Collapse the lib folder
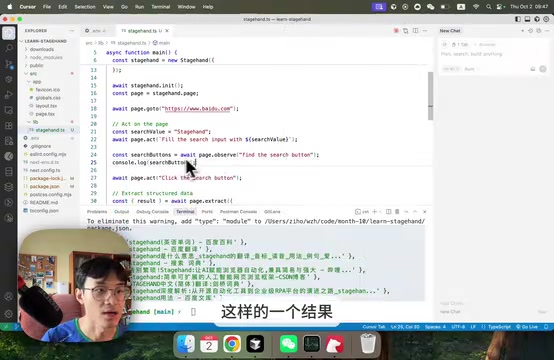Screen dimensions: 554x360 [35, 122]
